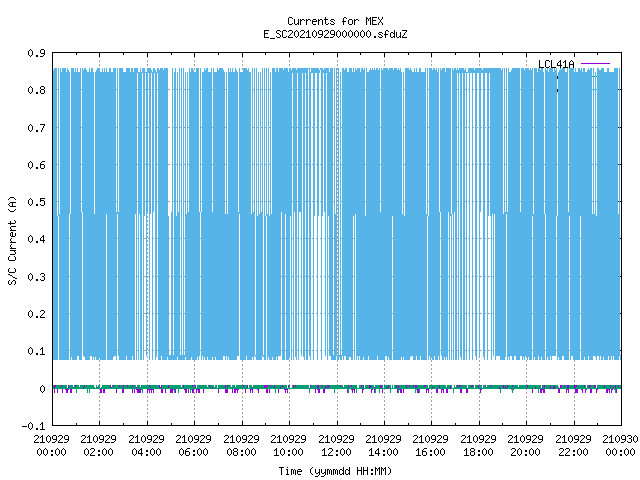The image size is (640, 480).
Task: Click the y-axis tick value "0.4"
Action: tap(36, 239)
